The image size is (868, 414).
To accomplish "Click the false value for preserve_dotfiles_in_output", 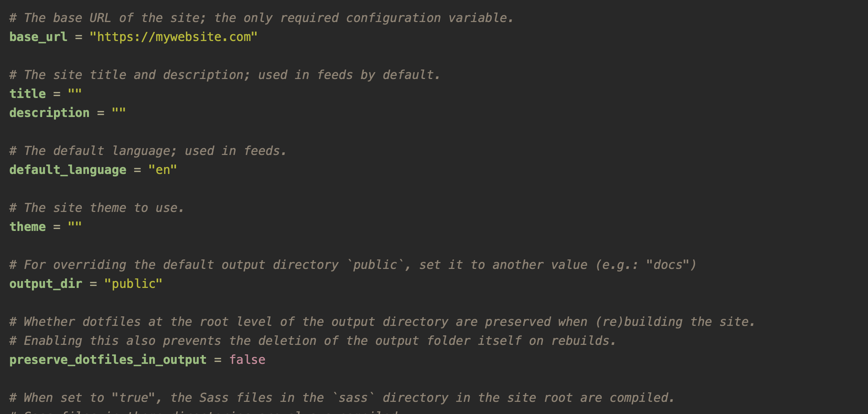I will 247,360.
